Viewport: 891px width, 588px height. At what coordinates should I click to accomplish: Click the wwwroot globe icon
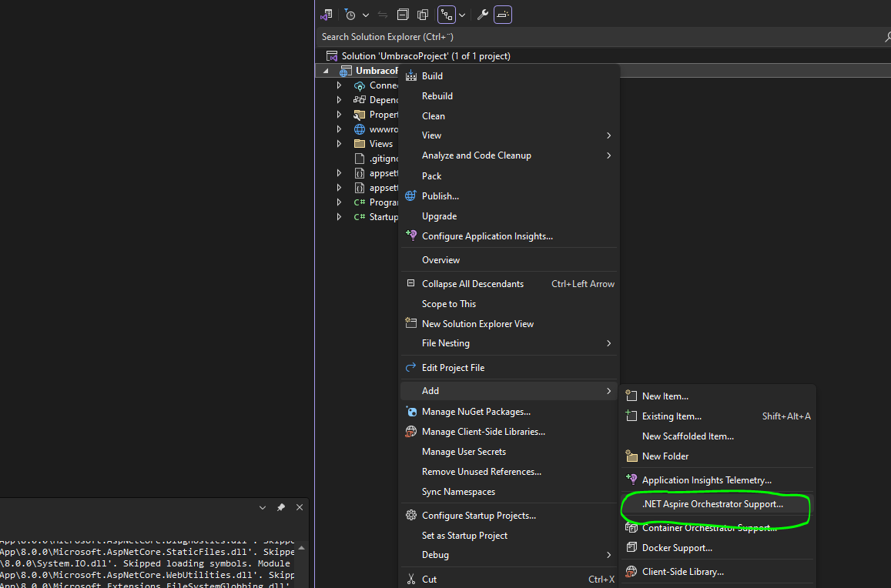coord(359,129)
